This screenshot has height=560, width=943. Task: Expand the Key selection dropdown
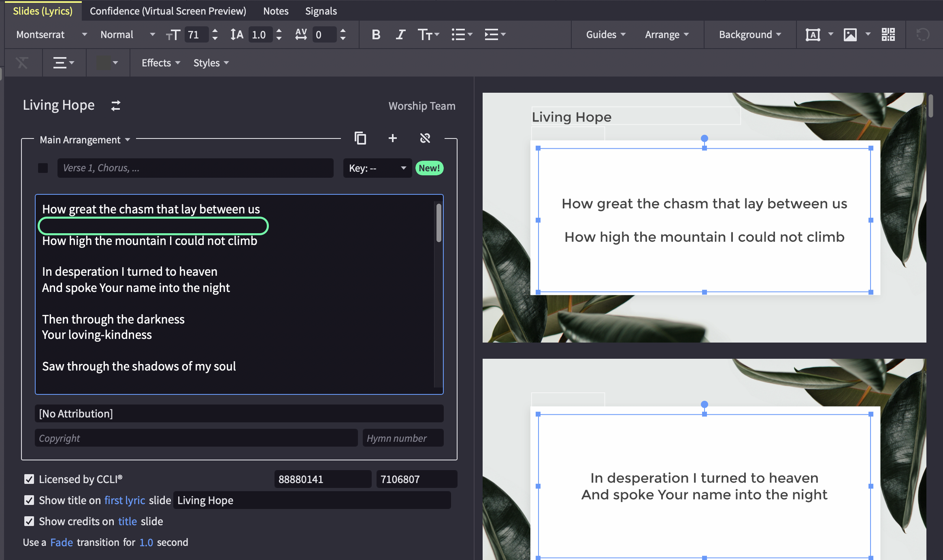[377, 168]
